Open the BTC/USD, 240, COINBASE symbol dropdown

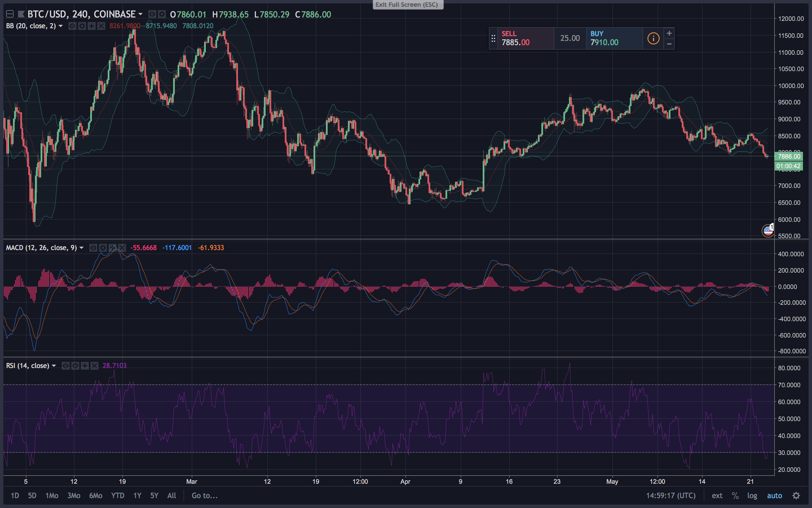[x=141, y=14]
